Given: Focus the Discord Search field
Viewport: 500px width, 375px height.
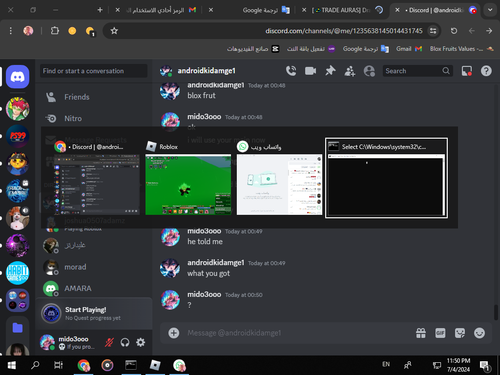Looking at the screenshot, I should coord(417,71).
